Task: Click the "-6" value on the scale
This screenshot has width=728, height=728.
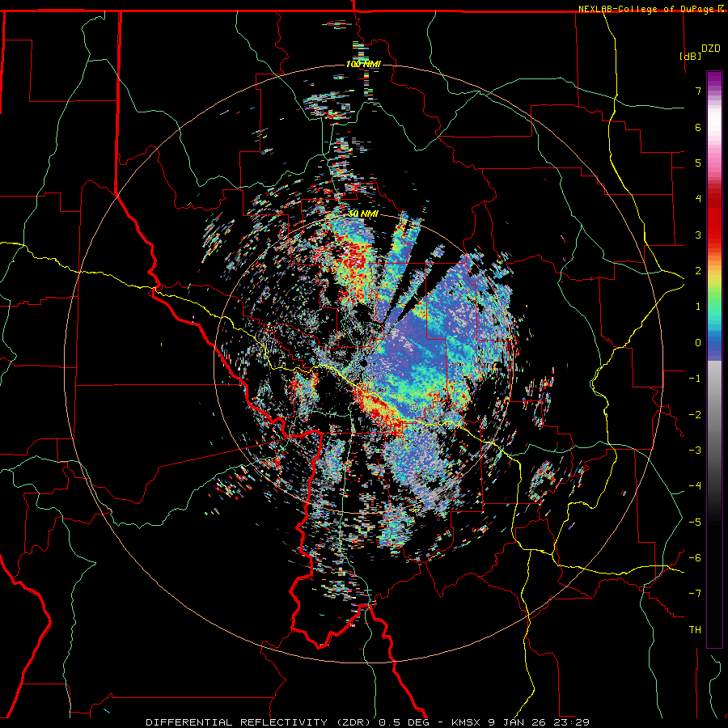Action: (x=695, y=558)
